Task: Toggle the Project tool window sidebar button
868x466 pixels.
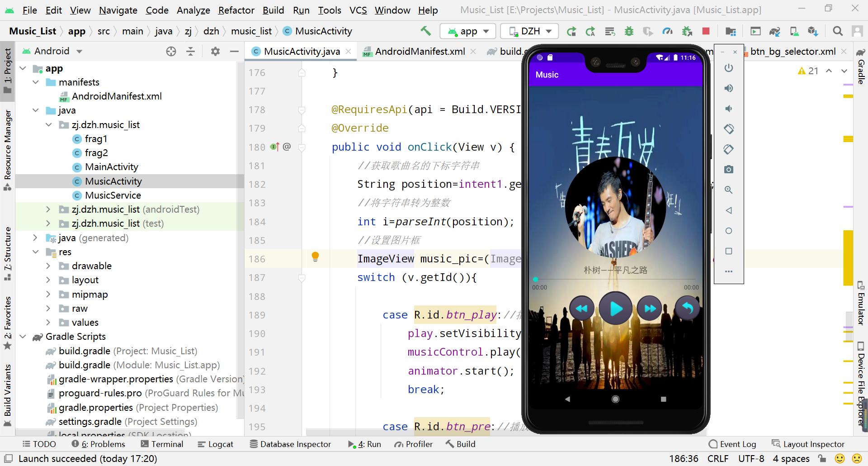Action: click(x=7, y=70)
